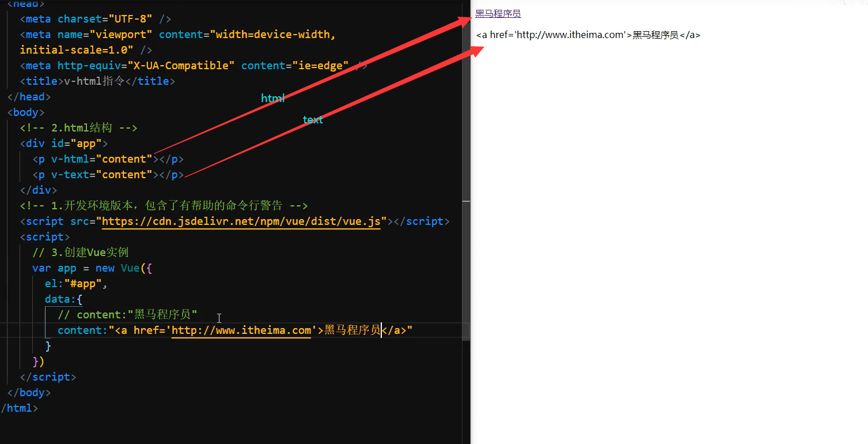
Task: Click the title text v-html指令
Action: coord(94,81)
